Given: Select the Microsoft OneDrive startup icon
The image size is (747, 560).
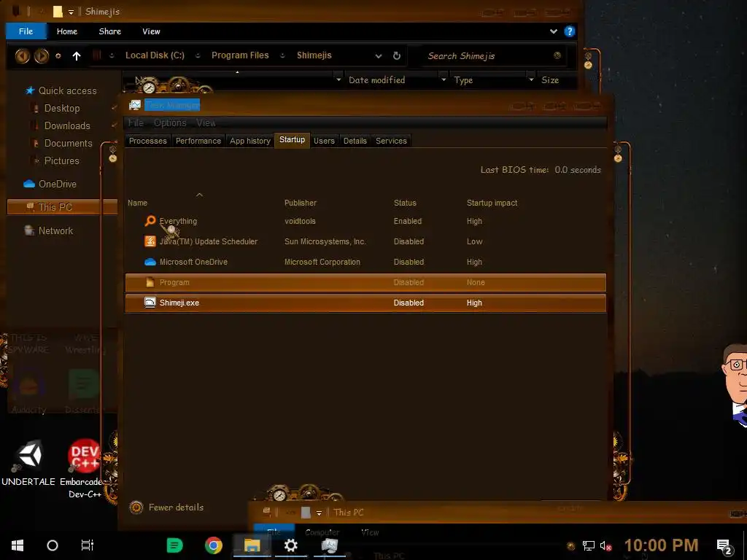Looking at the screenshot, I should point(150,262).
